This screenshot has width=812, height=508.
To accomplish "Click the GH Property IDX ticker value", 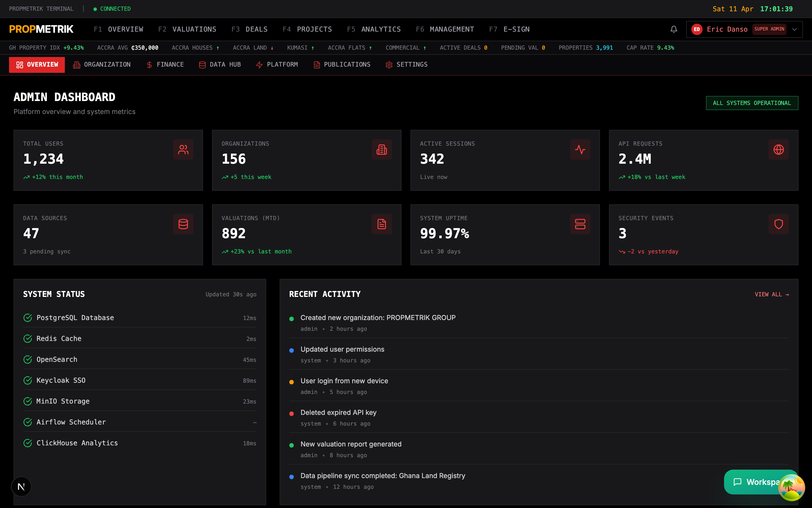I will (x=74, y=48).
